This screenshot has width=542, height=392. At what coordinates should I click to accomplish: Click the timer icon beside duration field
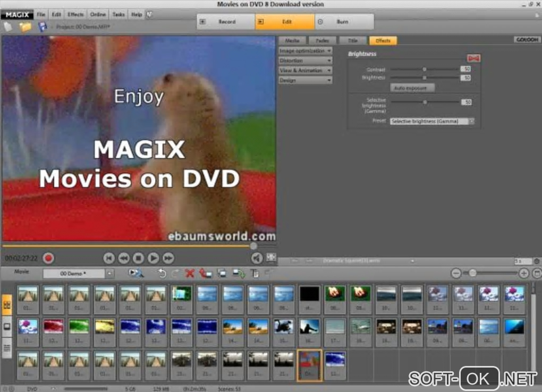coord(537,261)
